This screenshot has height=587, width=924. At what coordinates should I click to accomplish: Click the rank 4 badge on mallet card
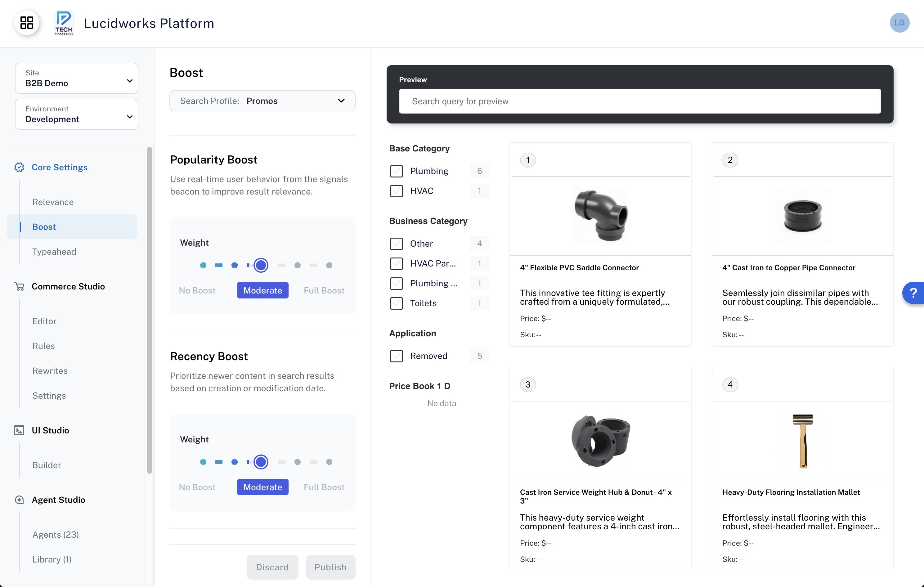[730, 384]
